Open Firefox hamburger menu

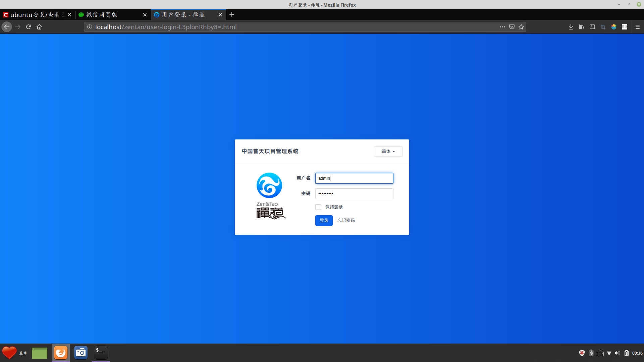click(638, 27)
